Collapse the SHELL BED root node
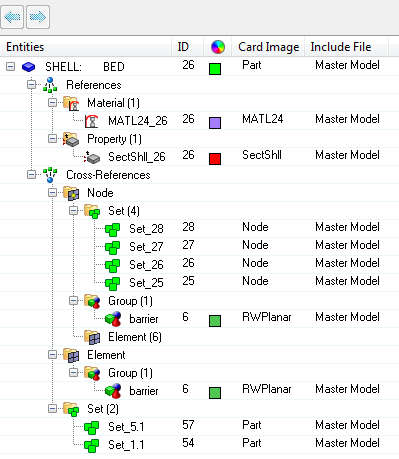 tap(10, 67)
